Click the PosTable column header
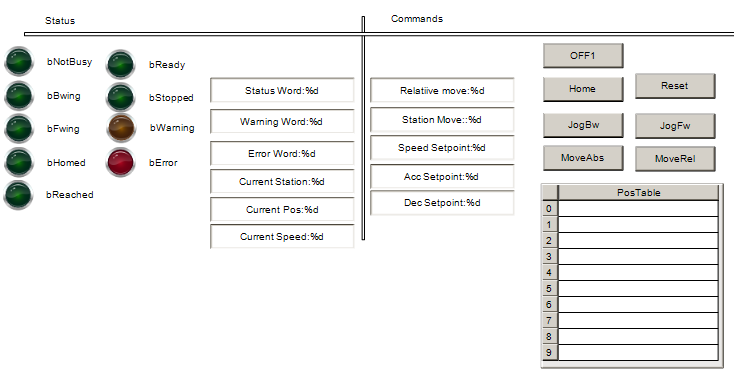 [639, 193]
